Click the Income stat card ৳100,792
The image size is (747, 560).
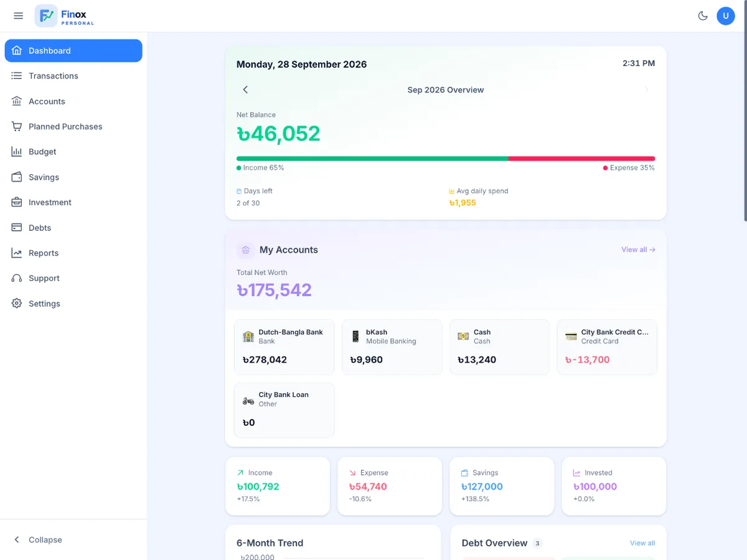(x=278, y=487)
